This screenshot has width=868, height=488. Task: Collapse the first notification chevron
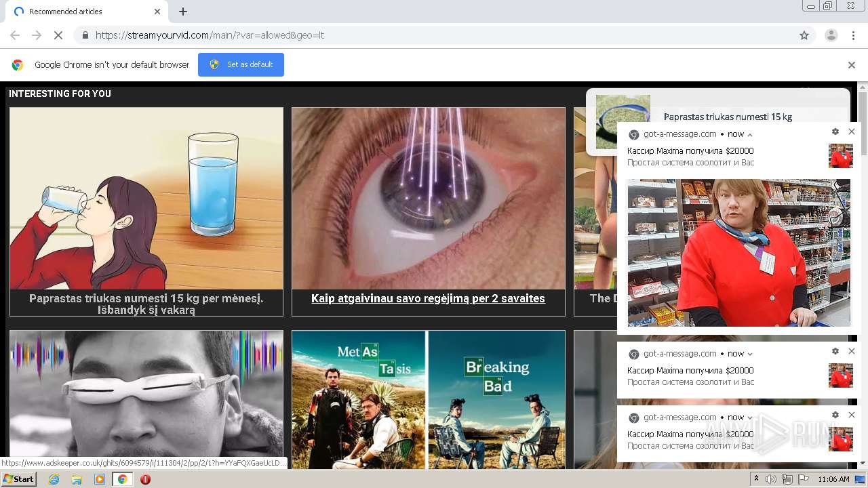pos(750,134)
